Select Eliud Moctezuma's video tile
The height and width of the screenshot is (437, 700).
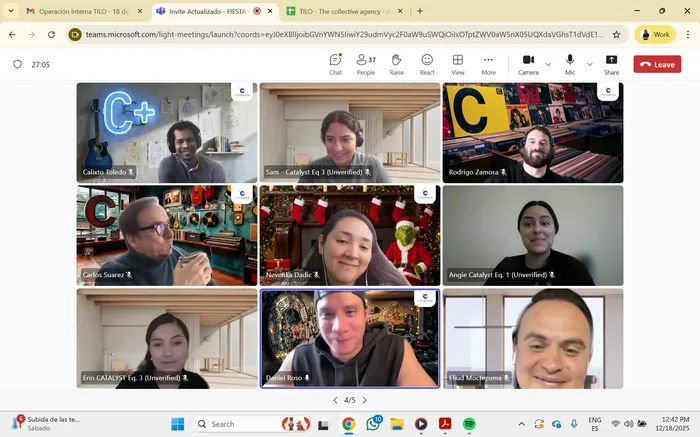click(x=533, y=338)
